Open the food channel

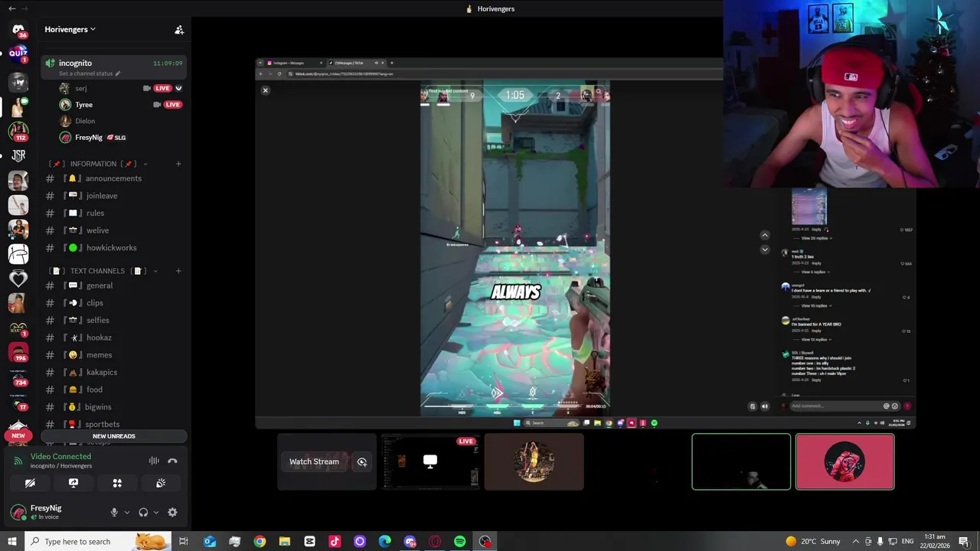pos(113,390)
